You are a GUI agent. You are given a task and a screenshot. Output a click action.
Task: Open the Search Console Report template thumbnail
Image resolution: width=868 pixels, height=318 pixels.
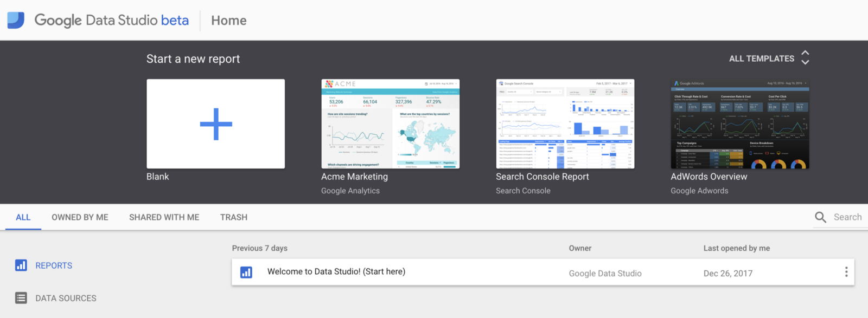click(x=565, y=124)
